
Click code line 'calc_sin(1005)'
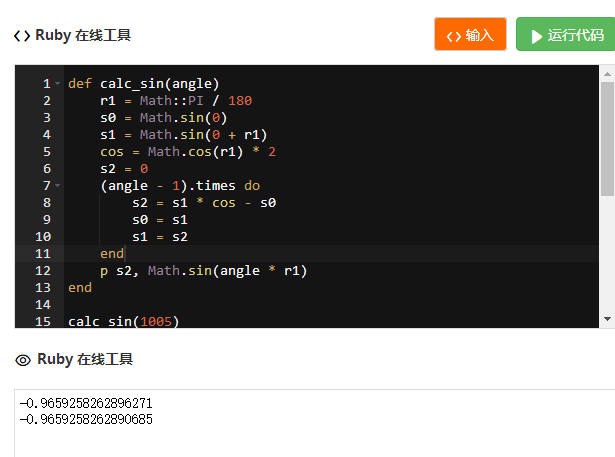[124, 321]
